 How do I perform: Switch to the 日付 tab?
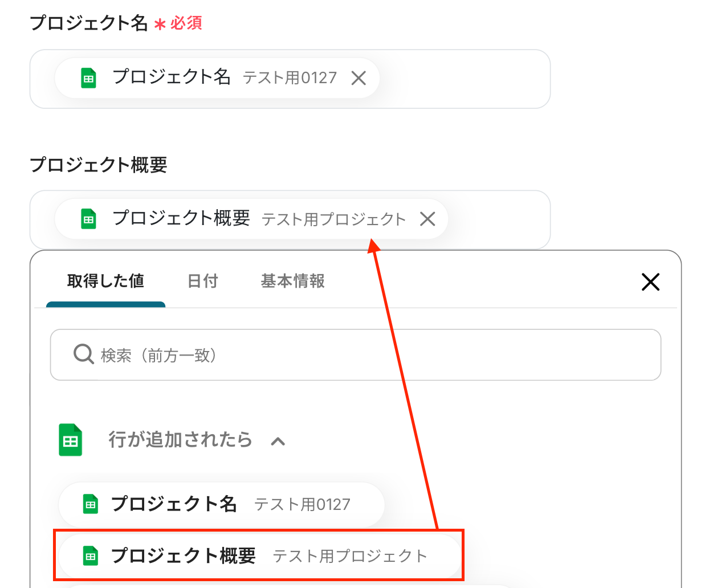tap(203, 281)
